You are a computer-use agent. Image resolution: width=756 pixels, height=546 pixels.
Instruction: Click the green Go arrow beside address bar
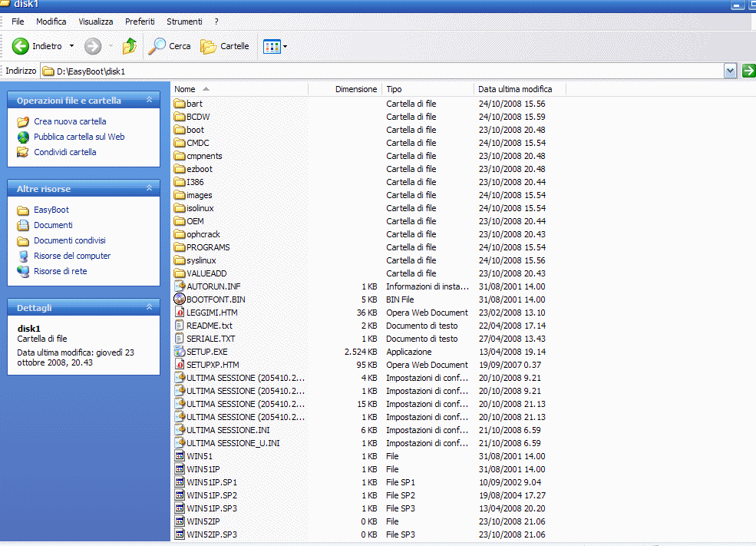point(748,71)
